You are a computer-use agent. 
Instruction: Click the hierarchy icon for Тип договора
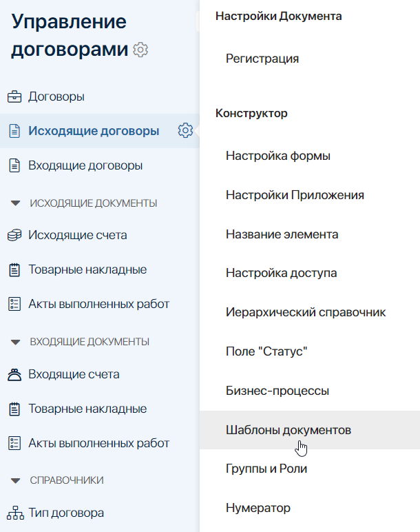coord(14,513)
